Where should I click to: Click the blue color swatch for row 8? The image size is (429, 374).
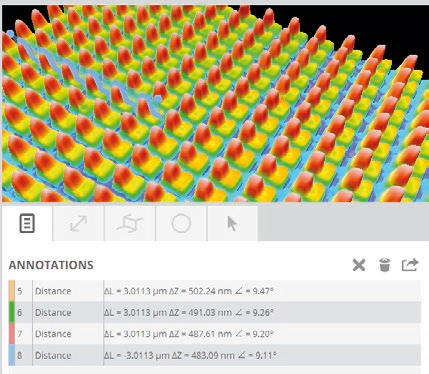click(x=12, y=355)
